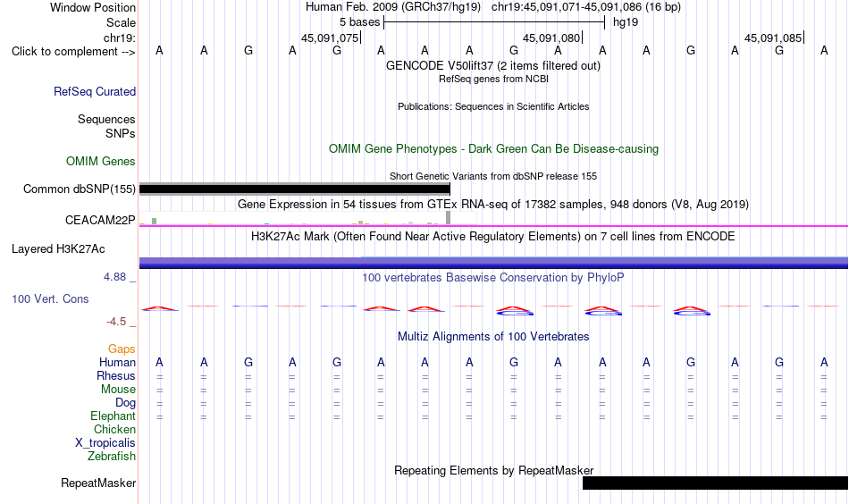Select the Dog species label
The image size is (849, 504).
tap(126, 403)
